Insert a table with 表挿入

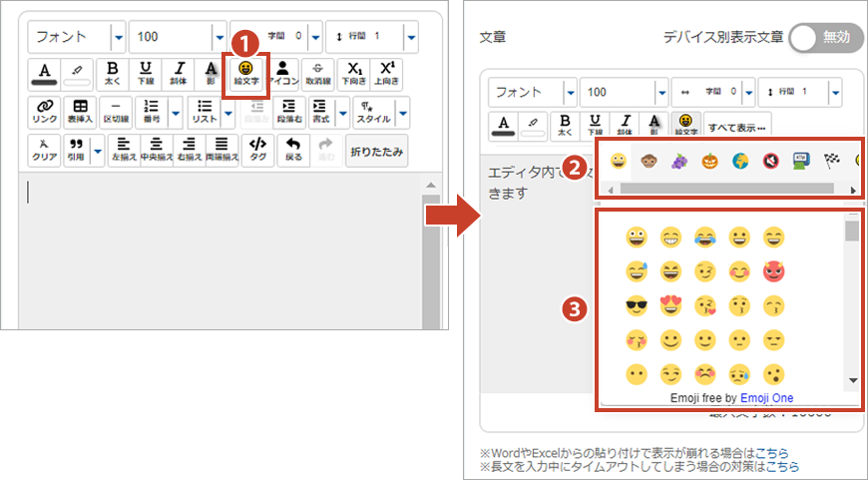click(80, 111)
